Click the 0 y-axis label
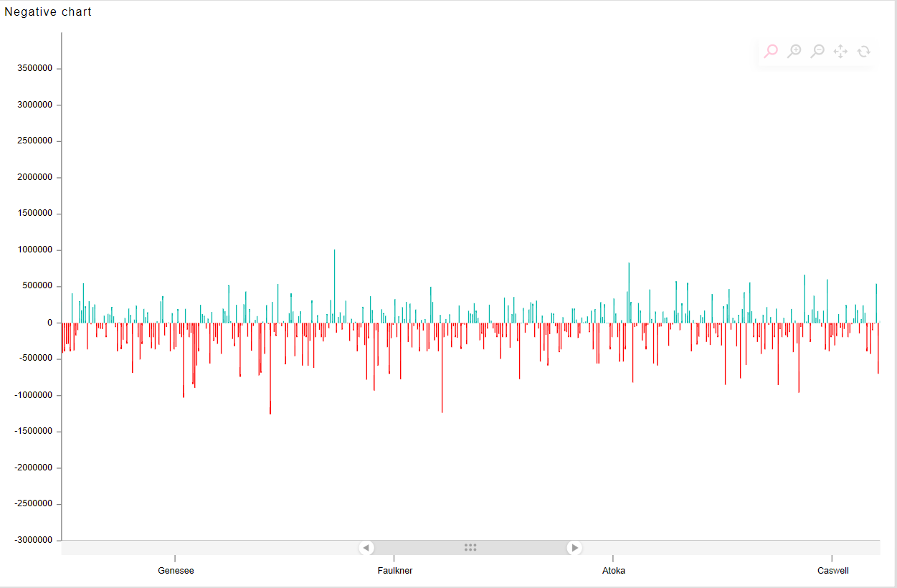This screenshot has width=897, height=588. (x=50, y=323)
